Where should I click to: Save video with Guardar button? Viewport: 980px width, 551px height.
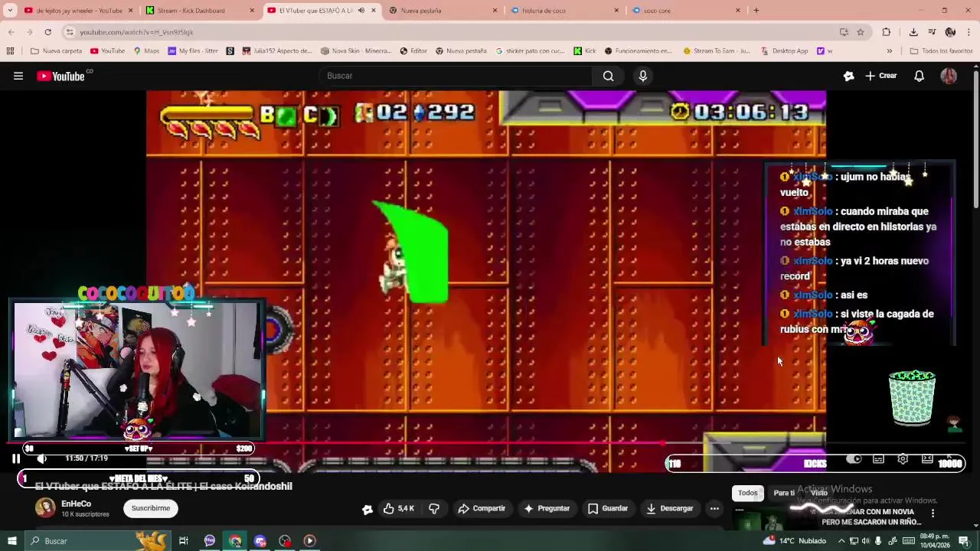click(x=608, y=508)
